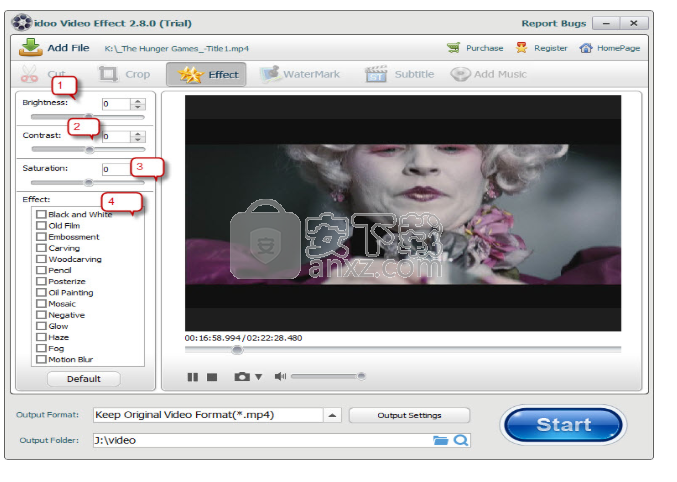677x482 pixels.
Task: Go to HomePage via house icon
Action: point(587,47)
